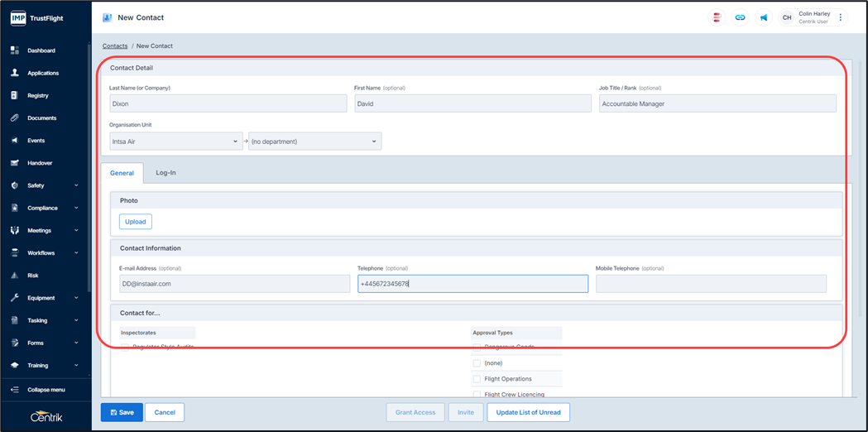Click the Save button
This screenshot has width=868, height=432.
122,412
